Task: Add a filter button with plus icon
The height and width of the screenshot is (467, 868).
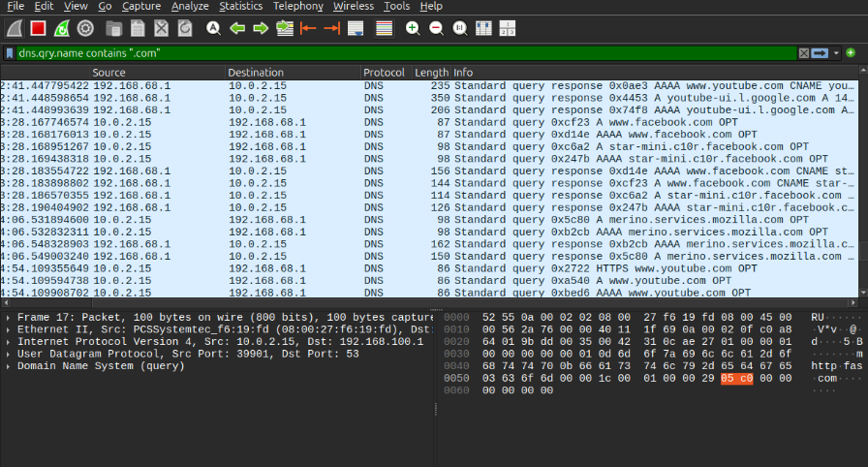Action: point(851,52)
